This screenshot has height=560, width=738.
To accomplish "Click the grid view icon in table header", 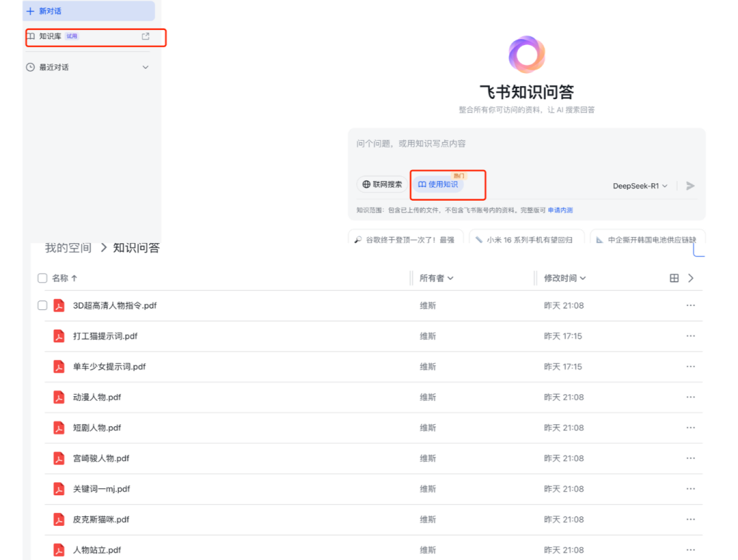I will [674, 278].
